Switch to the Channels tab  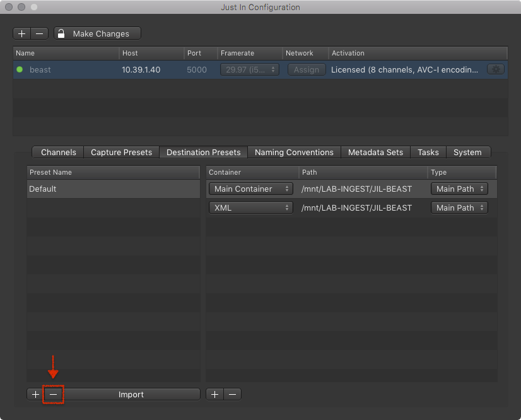[58, 152]
